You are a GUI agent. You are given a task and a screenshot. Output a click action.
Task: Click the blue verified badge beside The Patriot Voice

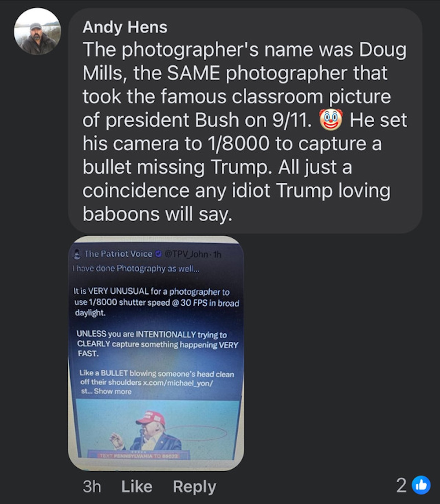click(x=158, y=254)
